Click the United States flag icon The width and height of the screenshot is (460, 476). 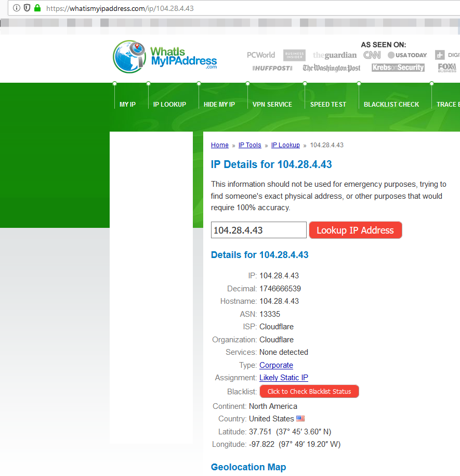point(300,419)
